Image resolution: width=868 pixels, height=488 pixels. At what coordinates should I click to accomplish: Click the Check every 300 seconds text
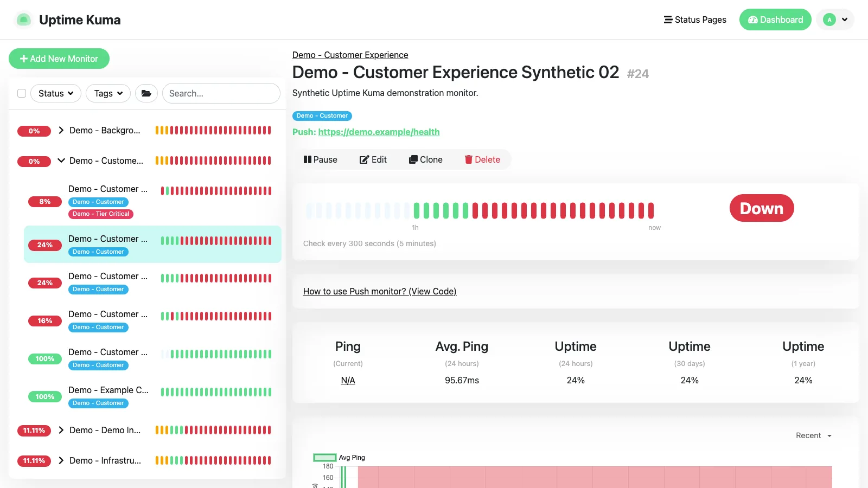369,243
